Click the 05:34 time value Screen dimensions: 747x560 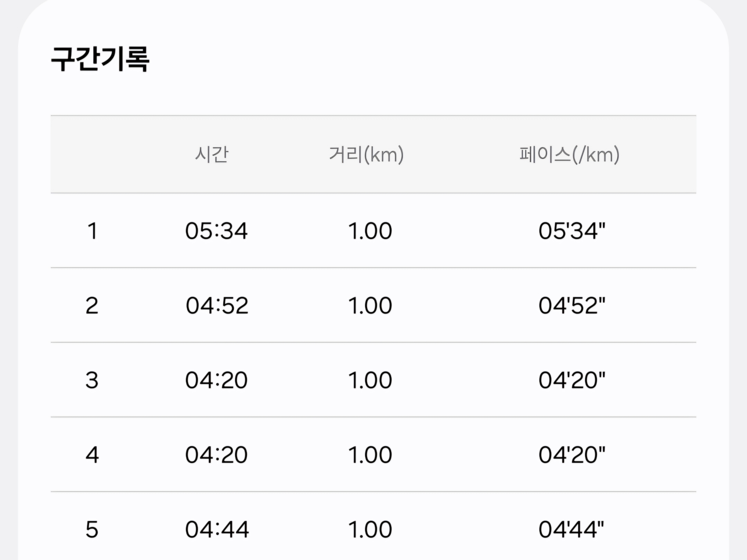click(216, 231)
